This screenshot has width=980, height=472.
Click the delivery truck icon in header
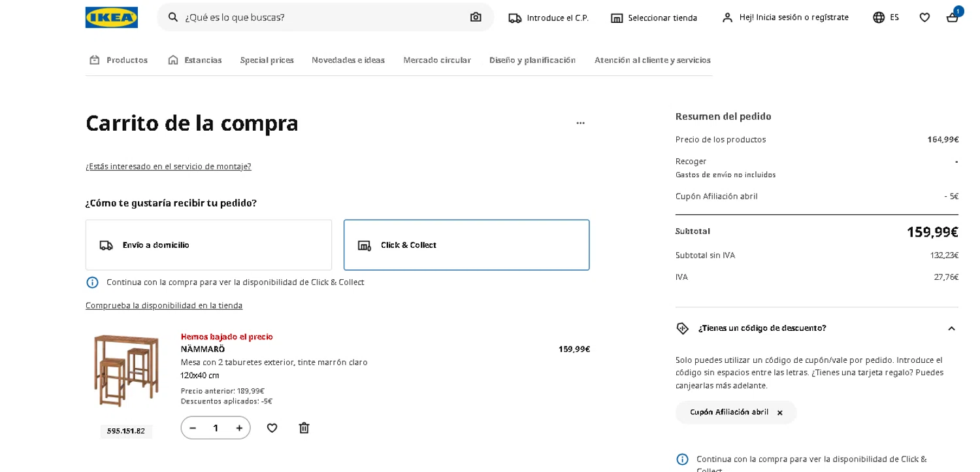[515, 18]
